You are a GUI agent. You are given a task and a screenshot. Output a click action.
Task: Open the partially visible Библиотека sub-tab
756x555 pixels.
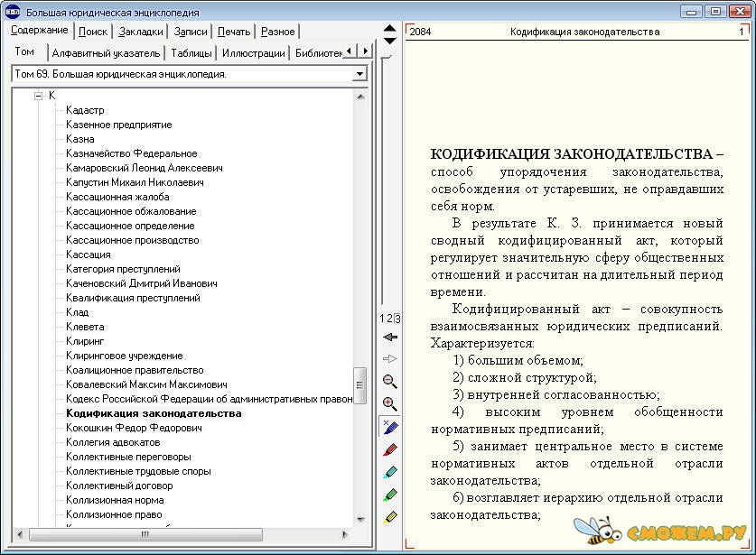point(318,53)
